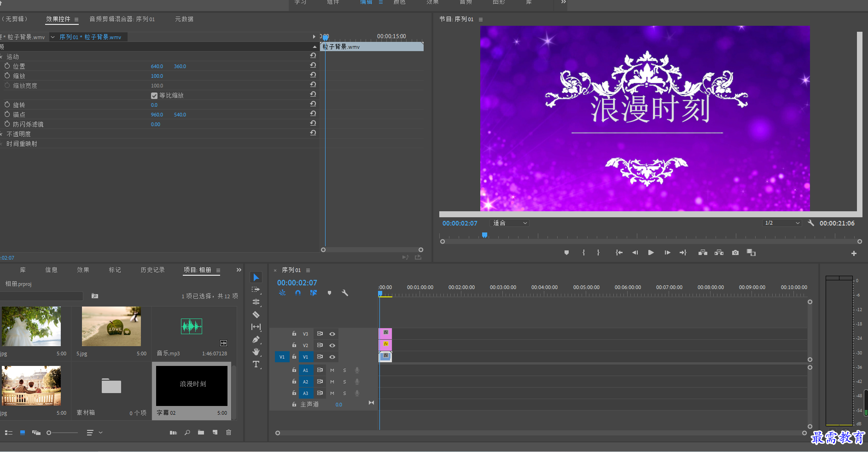Screen dimensions: 868x452
Task: Select the Hand tool
Action: (256, 352)
